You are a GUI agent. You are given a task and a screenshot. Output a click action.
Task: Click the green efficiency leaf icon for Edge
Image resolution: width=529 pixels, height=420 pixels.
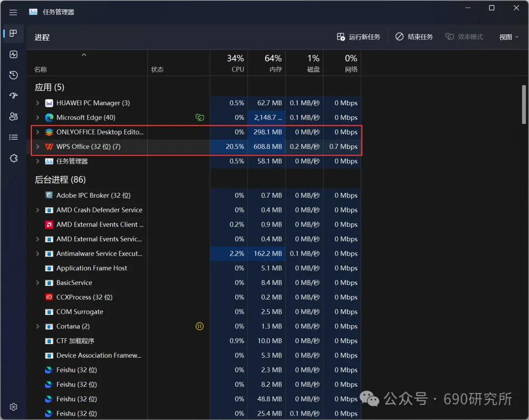pos(200,117)
